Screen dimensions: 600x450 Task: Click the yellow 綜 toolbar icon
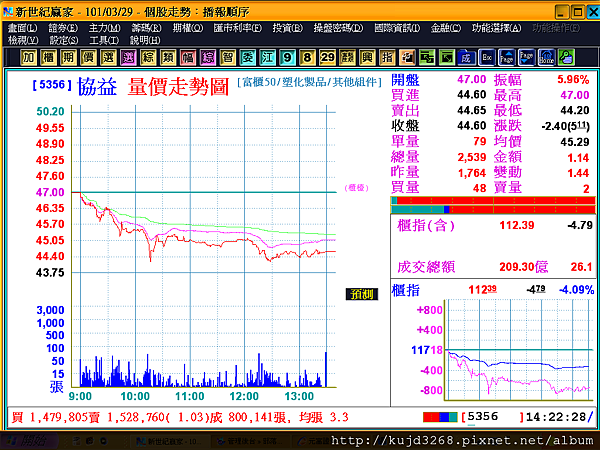click(x=148, y=58)
